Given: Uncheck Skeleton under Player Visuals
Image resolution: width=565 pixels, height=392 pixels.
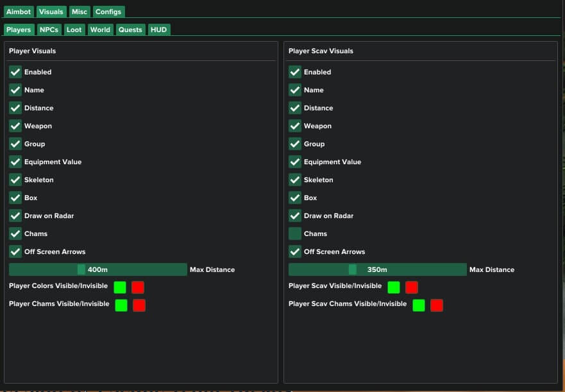Looking at the screenshot, I should (15, 180).
